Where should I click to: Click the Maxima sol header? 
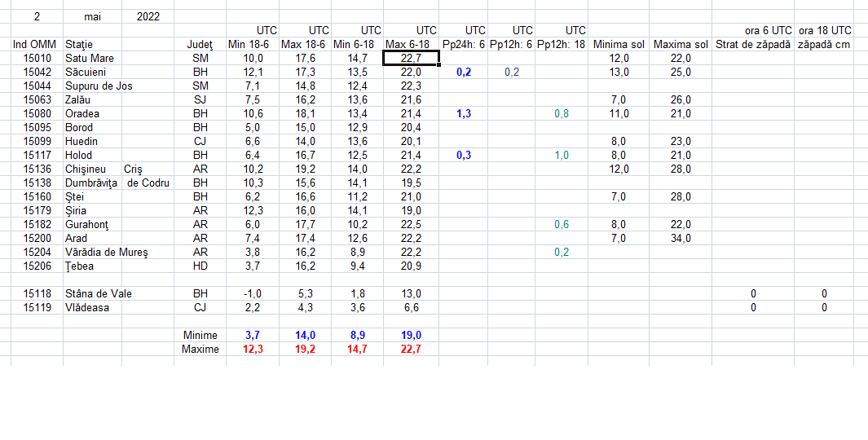[681, 44]
